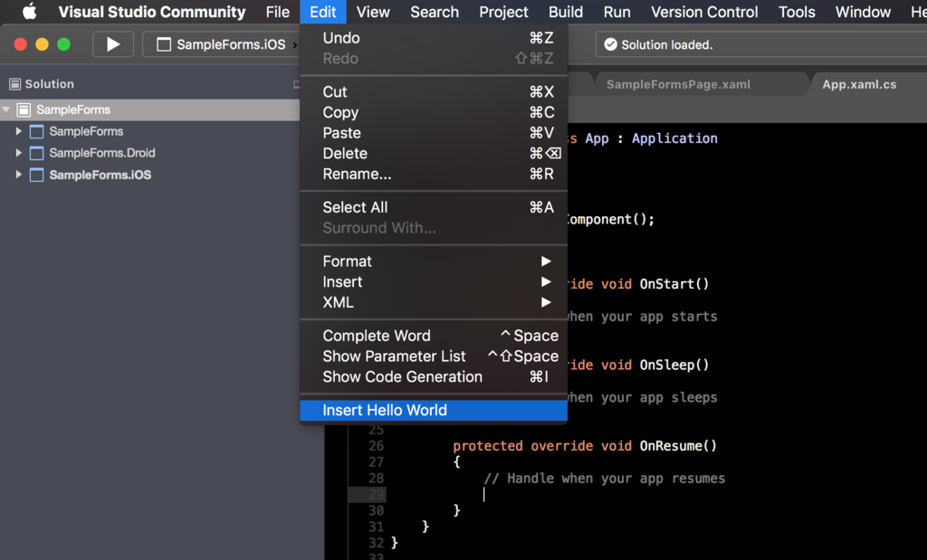
Task: Switch to the App.xaml.cs tab
Action: point(859,84)
